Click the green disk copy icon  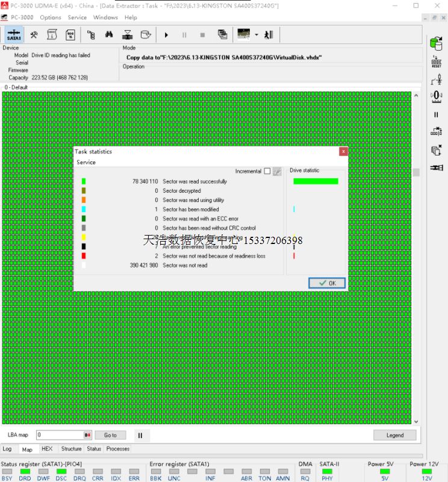(x=435, y=43)
